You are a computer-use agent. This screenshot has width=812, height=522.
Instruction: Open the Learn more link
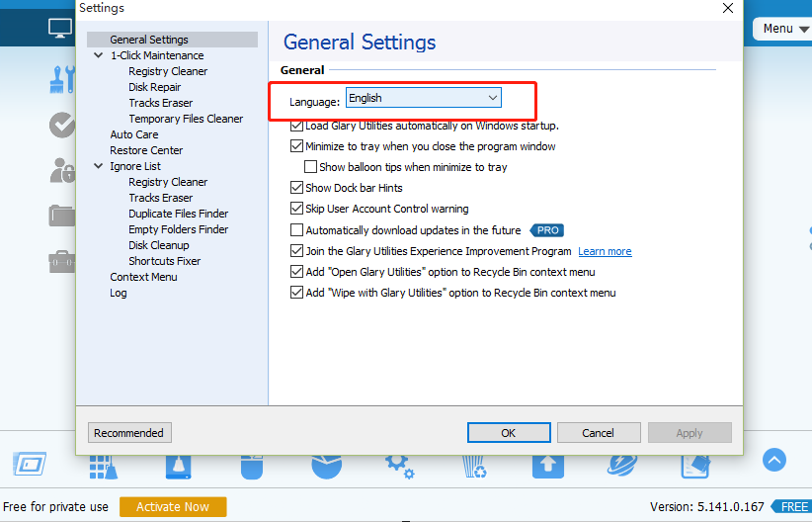click(605, 251)
